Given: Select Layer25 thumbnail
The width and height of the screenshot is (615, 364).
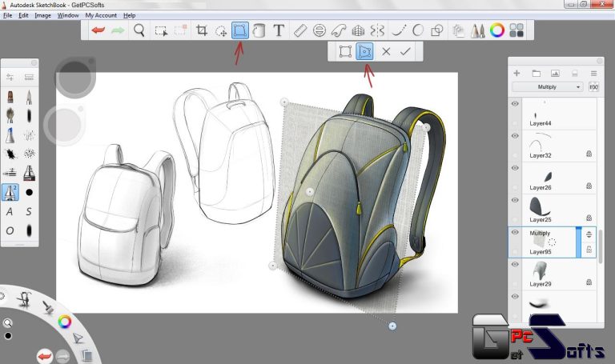Looking at the screenshot, I should pyautogui.click(x=540, y=206).
